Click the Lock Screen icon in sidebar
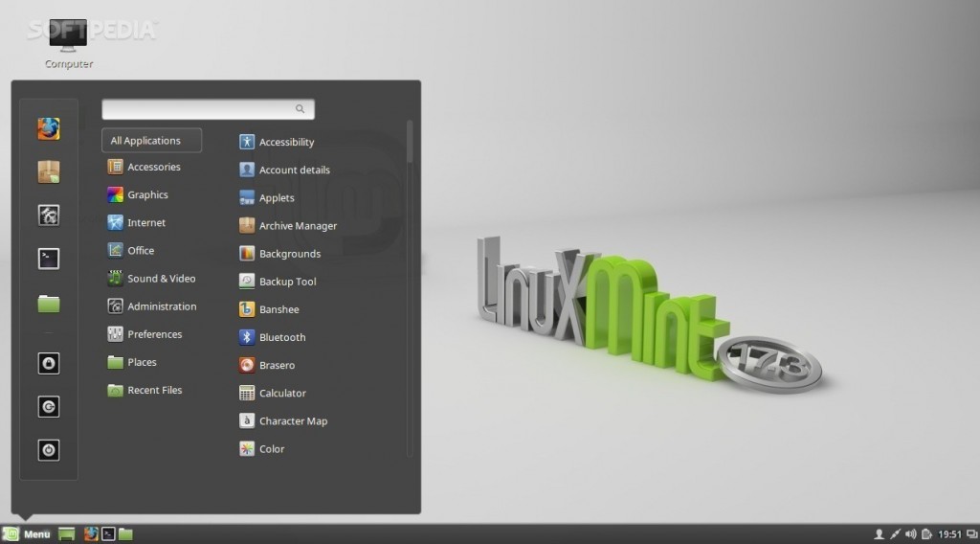Screen dimensions: 980x544 (49, 363)
